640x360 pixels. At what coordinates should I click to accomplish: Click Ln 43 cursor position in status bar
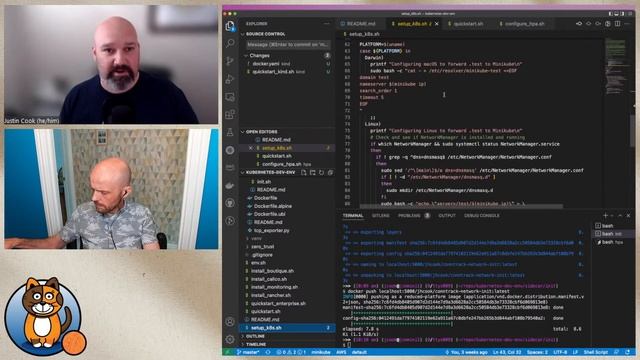507,352
